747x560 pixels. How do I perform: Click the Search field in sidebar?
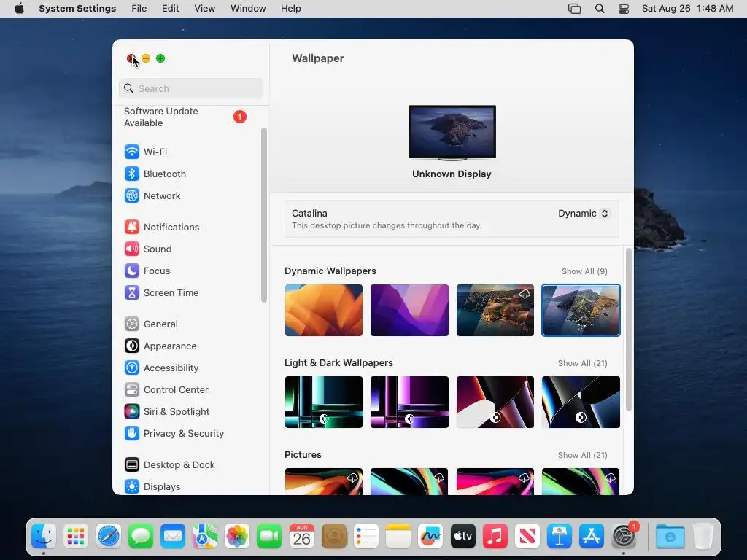190,88
